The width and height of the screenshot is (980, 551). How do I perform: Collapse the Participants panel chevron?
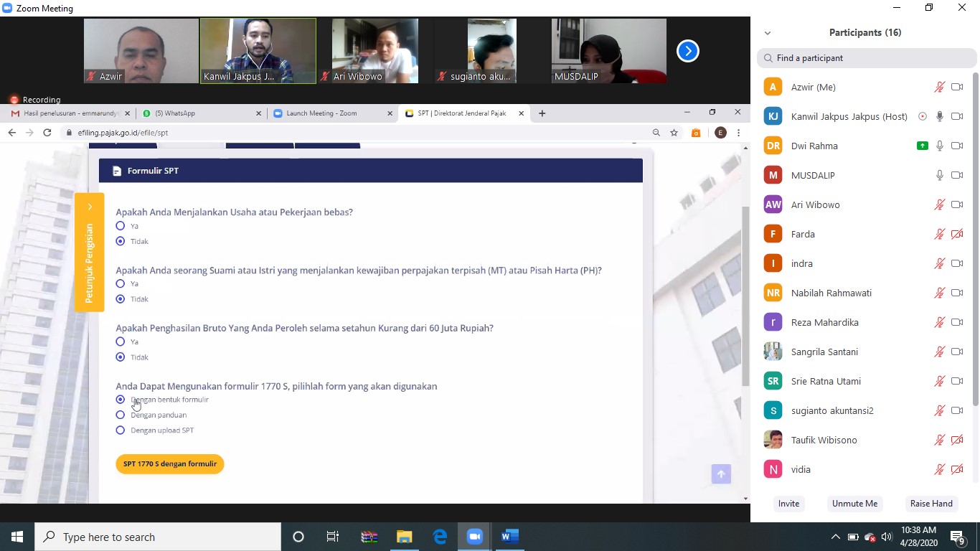(768, 33)
